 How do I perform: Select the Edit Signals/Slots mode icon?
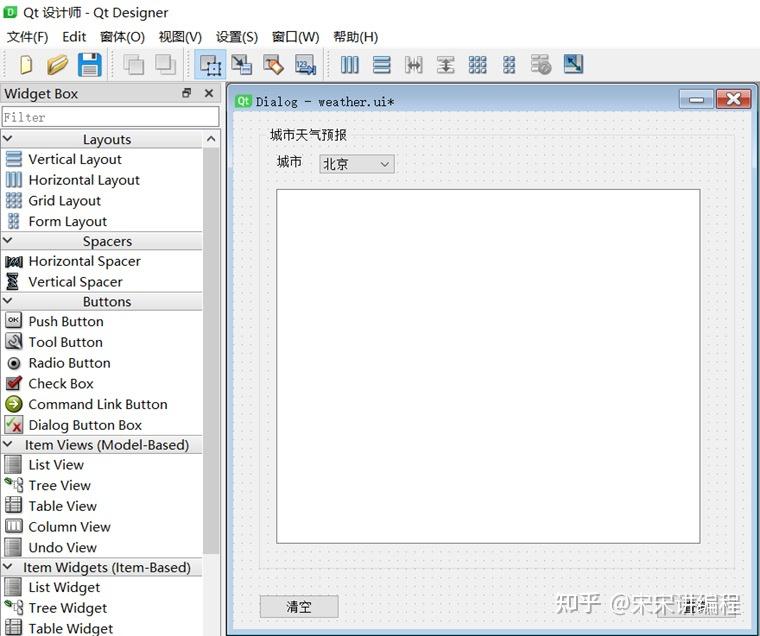(241, 64)
